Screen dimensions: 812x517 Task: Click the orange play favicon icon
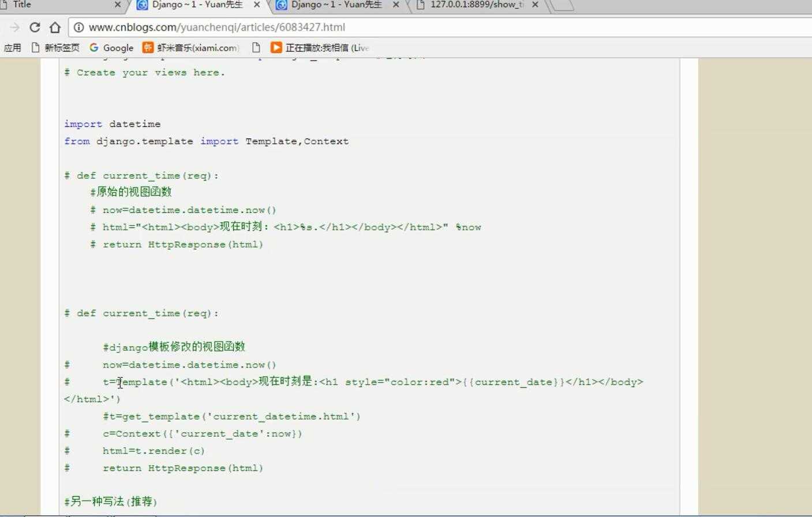point(276,48)
